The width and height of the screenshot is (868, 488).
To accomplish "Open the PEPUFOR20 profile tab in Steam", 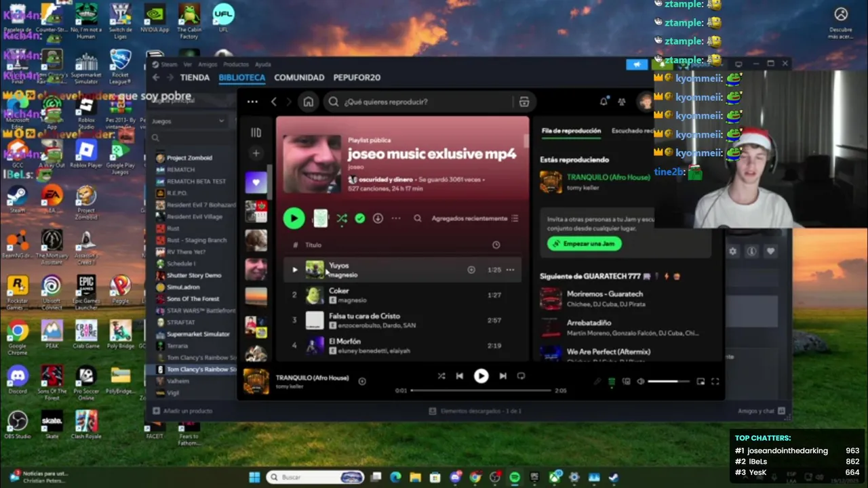I will click(x=357, y=78).
